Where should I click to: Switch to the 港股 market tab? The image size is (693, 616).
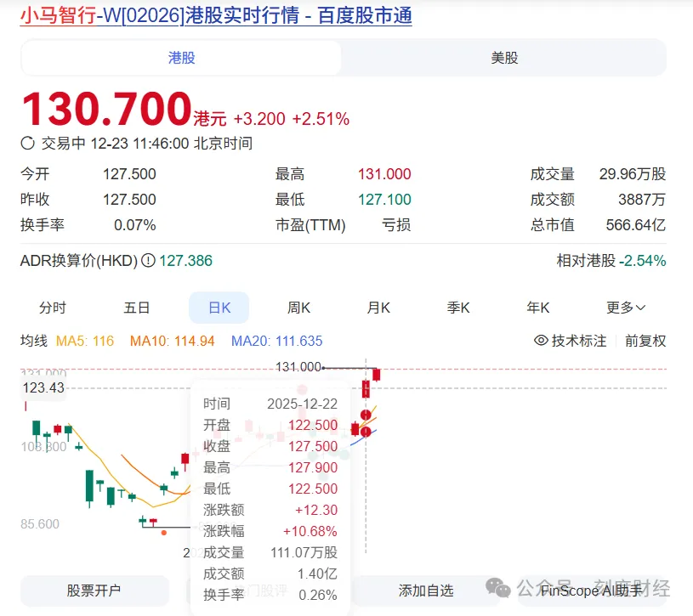[x=181, y=58]
